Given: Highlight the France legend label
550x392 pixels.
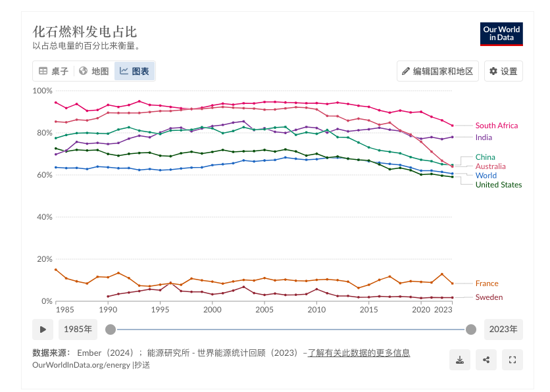Looking at the screenshot, I should [x=487, y=283].
